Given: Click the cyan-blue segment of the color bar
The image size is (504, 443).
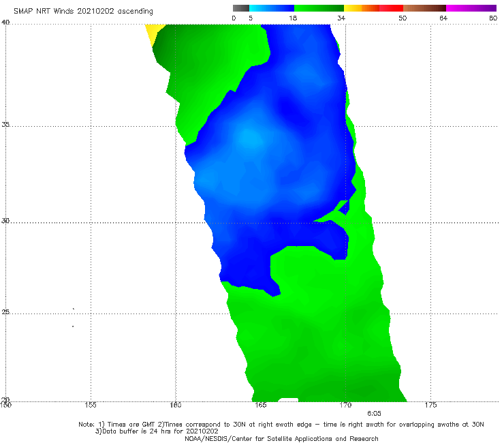Looking at the screenshot, I should (x=272, y=8).
